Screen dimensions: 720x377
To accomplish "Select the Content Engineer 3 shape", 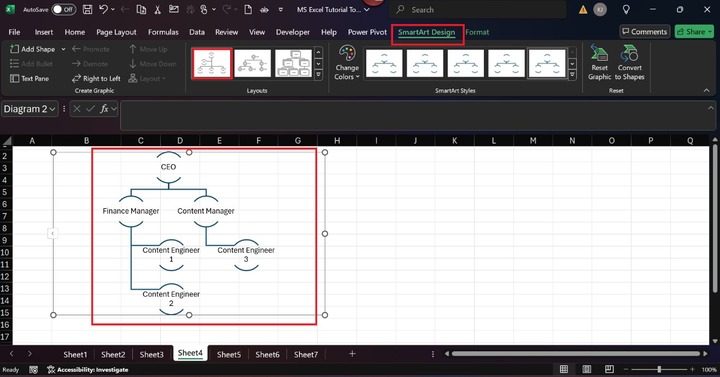I will point(246,255).
